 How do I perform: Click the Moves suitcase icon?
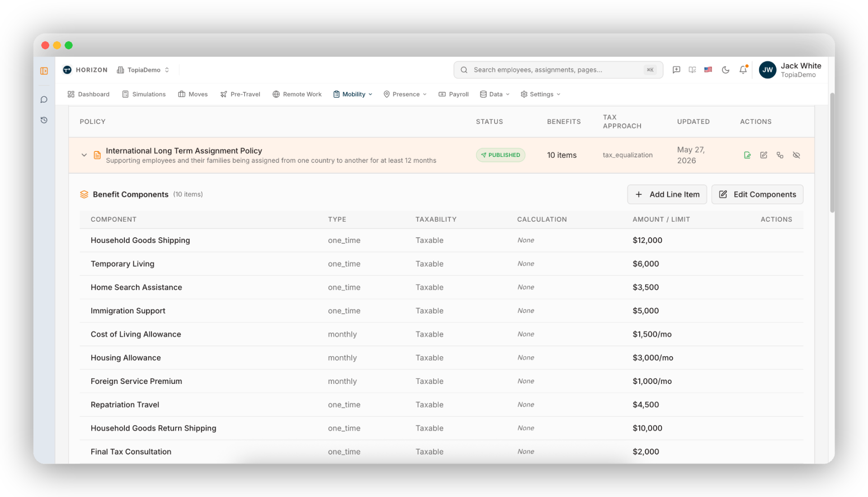pos(181,94)
